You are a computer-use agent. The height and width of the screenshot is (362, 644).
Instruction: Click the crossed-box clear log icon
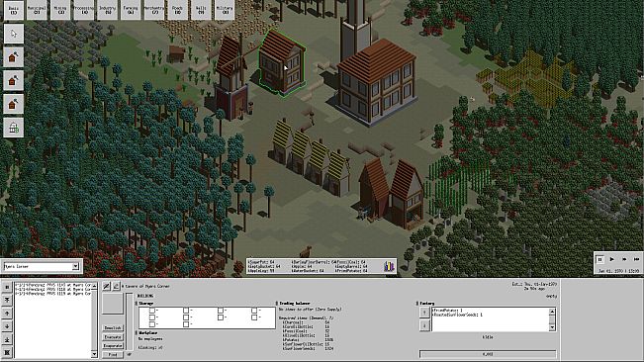pyautogui.click(x=7, y=352)
